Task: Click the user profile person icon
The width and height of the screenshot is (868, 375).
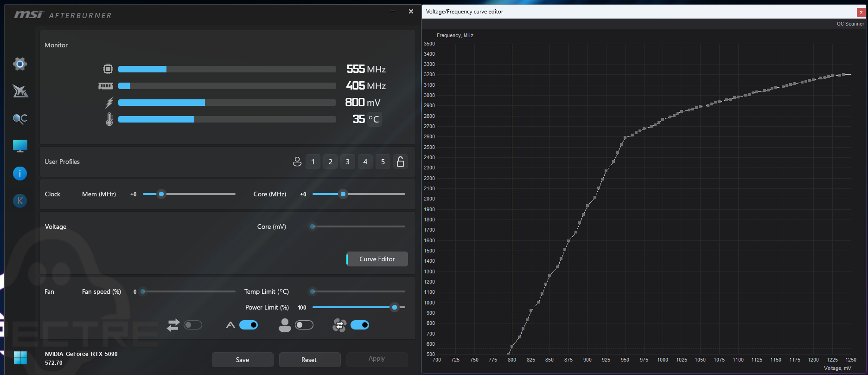Action: [x=297, y=162]
